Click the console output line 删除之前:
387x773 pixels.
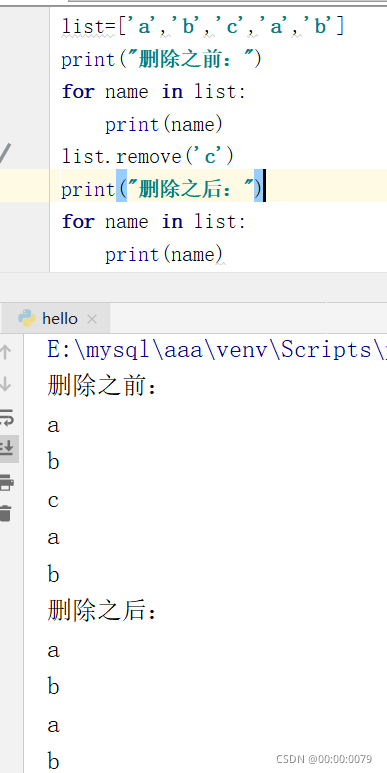point(102,387)
